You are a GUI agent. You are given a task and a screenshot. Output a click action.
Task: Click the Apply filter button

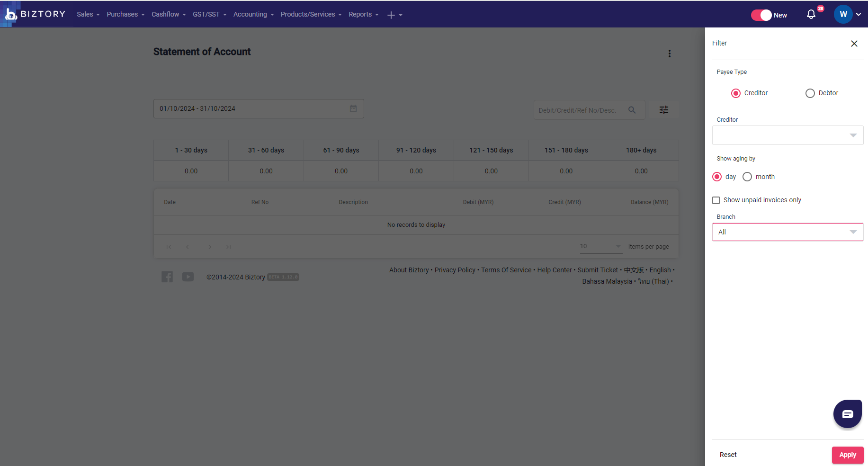[848, 455]
